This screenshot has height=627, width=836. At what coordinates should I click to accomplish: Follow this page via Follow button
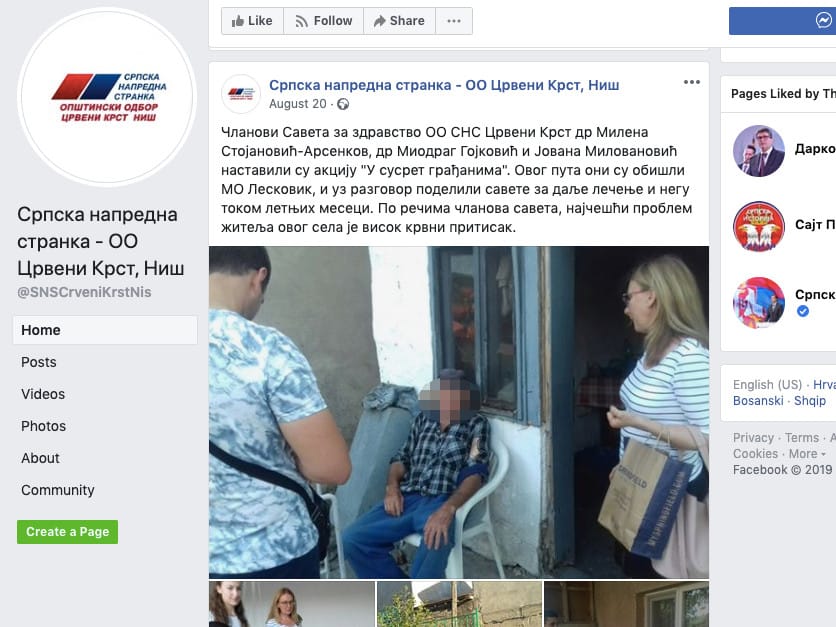[x=324, y=21]
